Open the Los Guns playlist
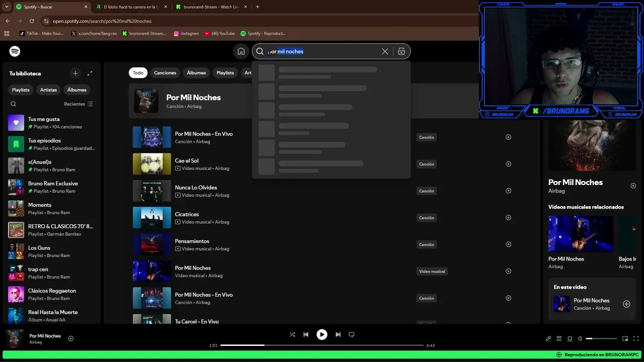Image resolution: width=644 pixels, height=362 pixels. [x=51, y=251]
